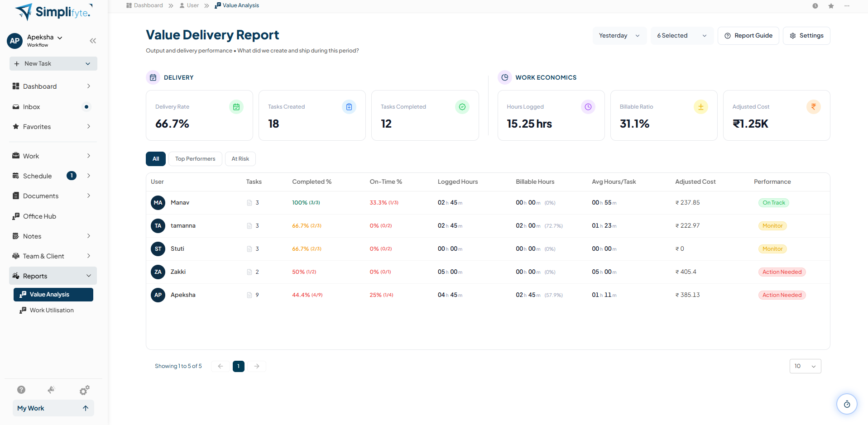Open Inbox from the sidebar

coord(53,107)
